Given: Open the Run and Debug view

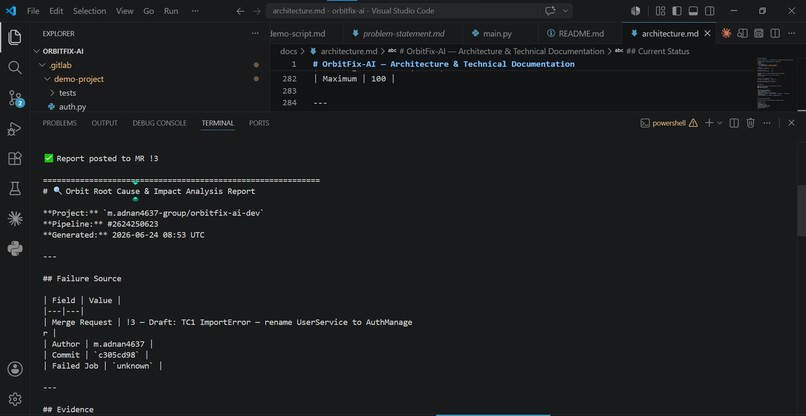Looking at the screenshot, I should 15,129.
